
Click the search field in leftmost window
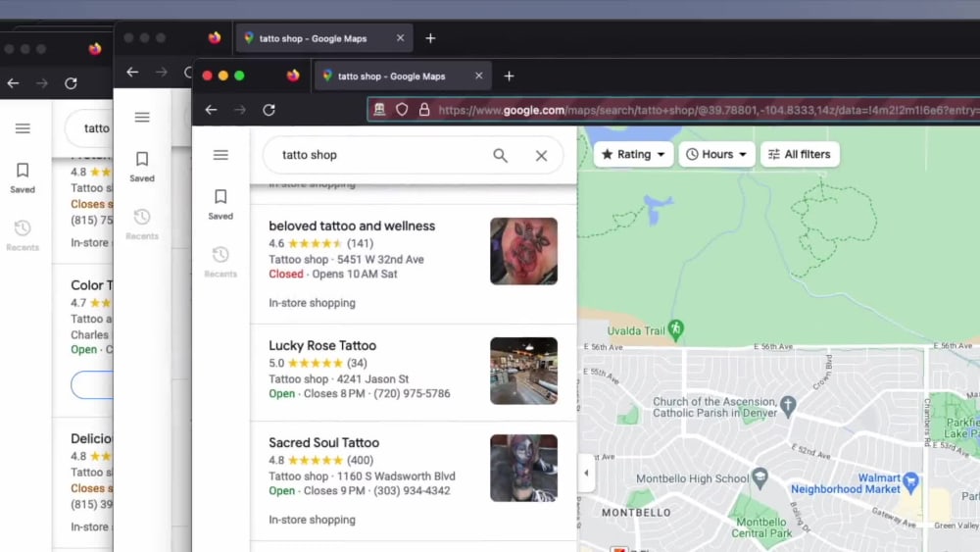click(x=89, y=128)
